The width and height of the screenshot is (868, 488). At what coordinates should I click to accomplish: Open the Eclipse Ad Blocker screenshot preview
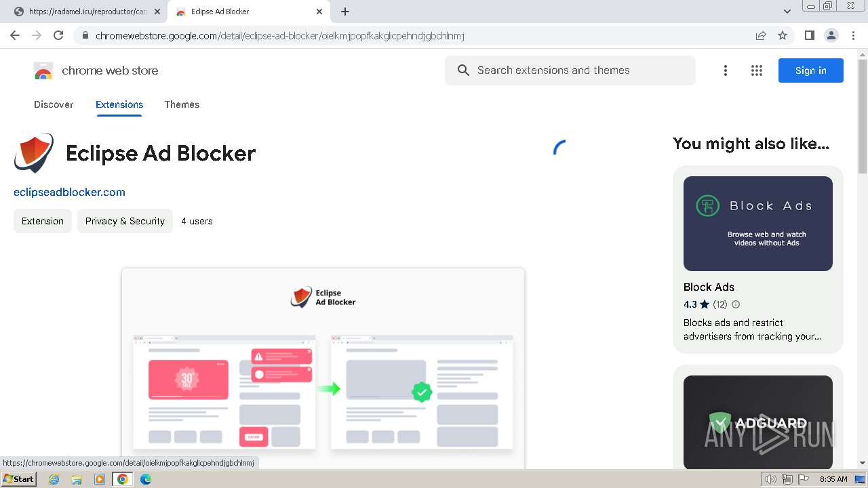point(323,367)
